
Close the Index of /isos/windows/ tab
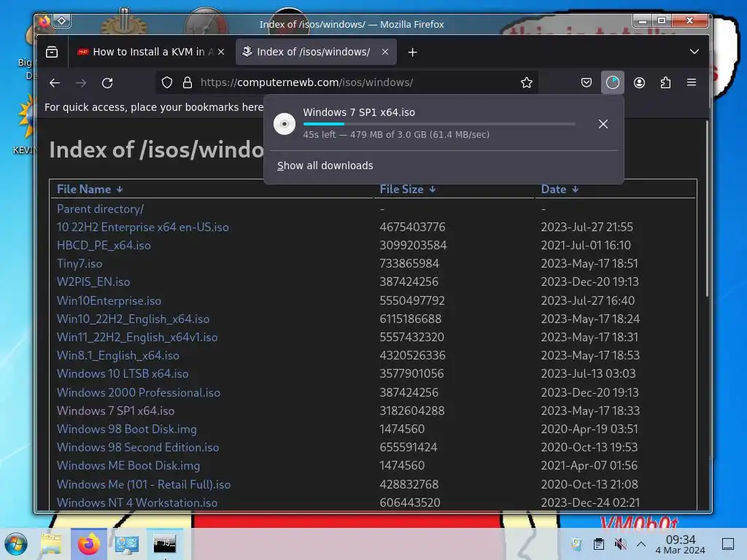pyautogui.click(x=385, y=52)
